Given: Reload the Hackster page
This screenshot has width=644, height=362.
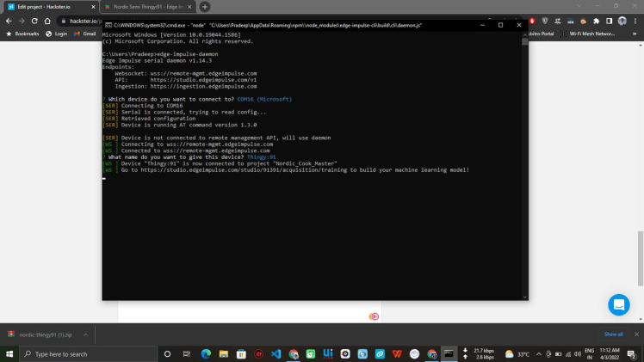Looking at the screenshot, I should click(x=34, y=21).
